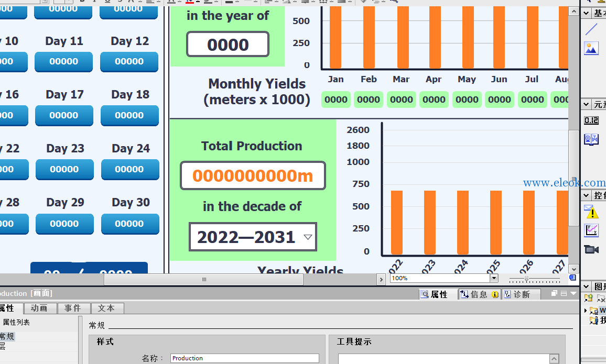Select the Camera view control tool
Screen dimensions: 606x364
[591, 249]
